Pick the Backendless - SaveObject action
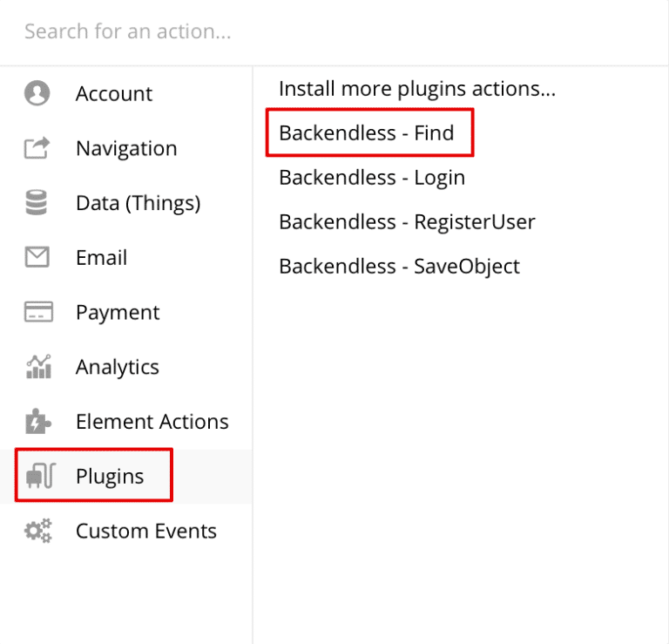This screenshot has width=669, height=644. (399, 267)
